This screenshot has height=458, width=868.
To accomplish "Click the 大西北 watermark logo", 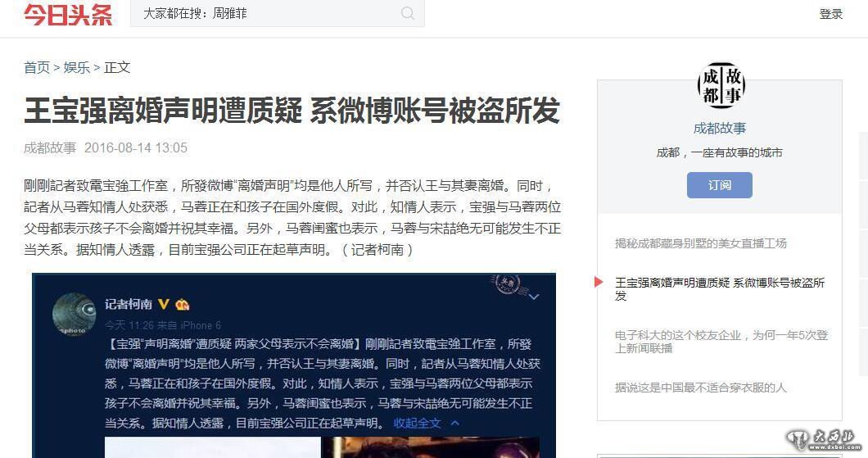I will tap(824, 439).
